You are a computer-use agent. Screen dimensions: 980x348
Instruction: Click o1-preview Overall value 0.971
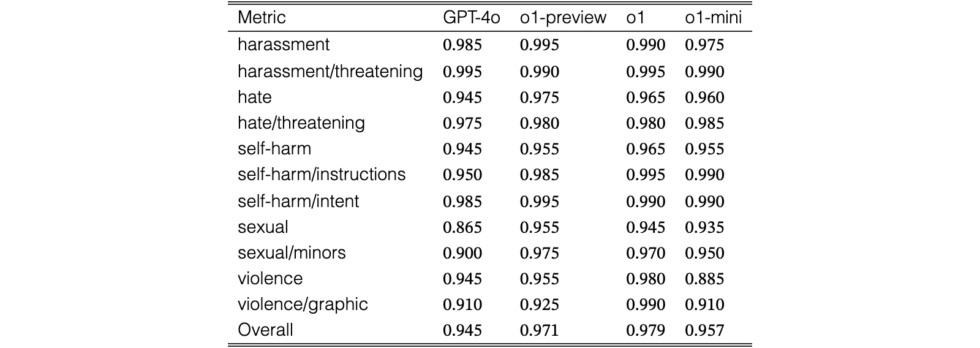(539, 330)
